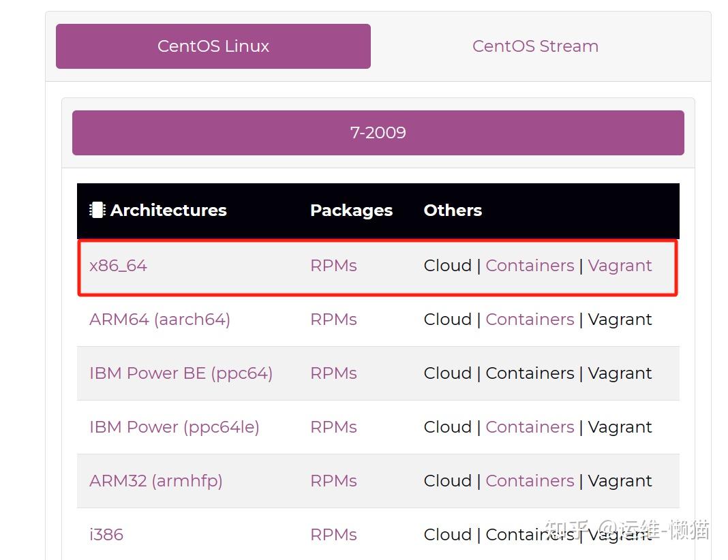Image resolution: width=728 pixels, height=560 pixels.
Task: Select the ARM64 (aarch64) architecture link
Action: [x=160, y=319]
